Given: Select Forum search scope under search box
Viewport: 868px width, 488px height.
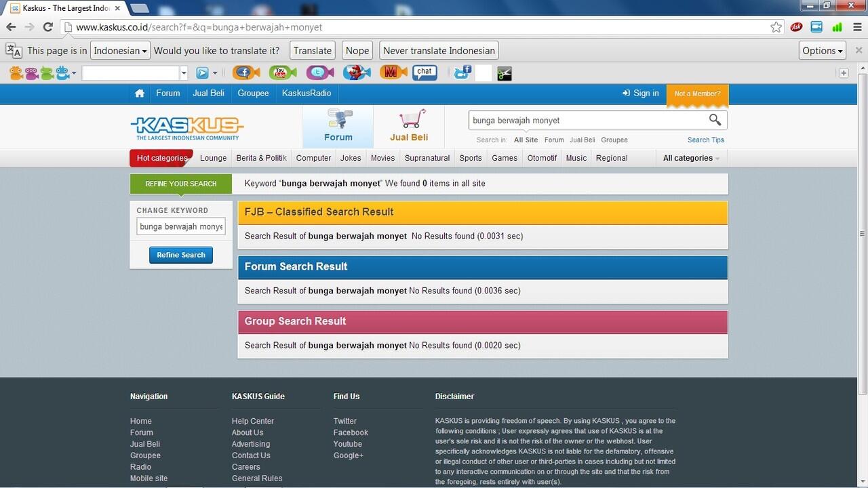Looking at the screenshot, I should pyautogui.click(x=554, y=140).
